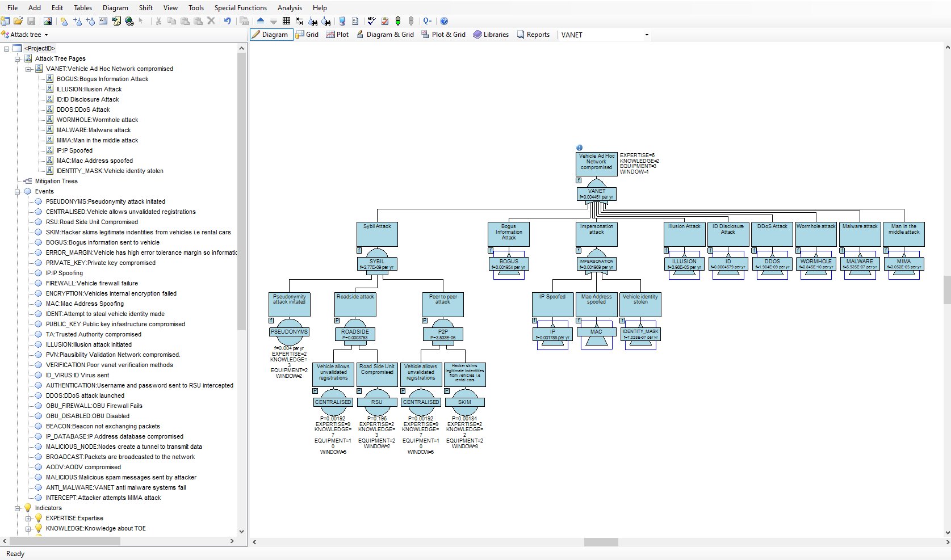Click the ABC spell check icon
Screen dimensions: 951x560
[x=371, y=21]
